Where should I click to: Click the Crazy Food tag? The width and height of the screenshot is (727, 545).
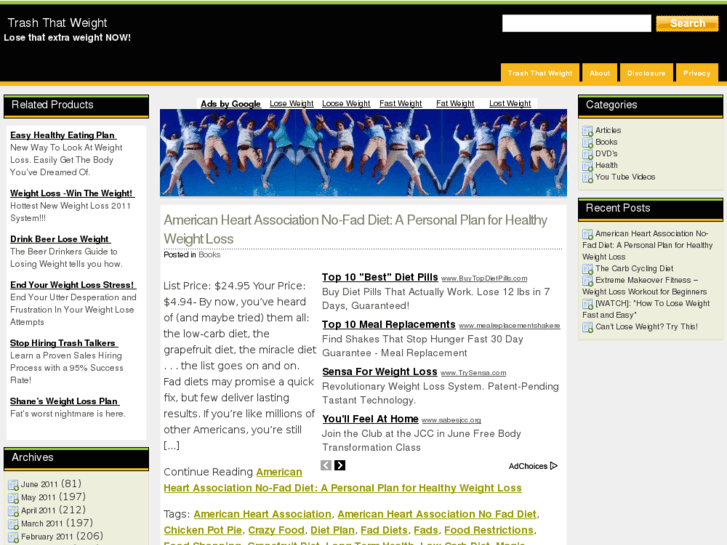[x=276, y=530]
